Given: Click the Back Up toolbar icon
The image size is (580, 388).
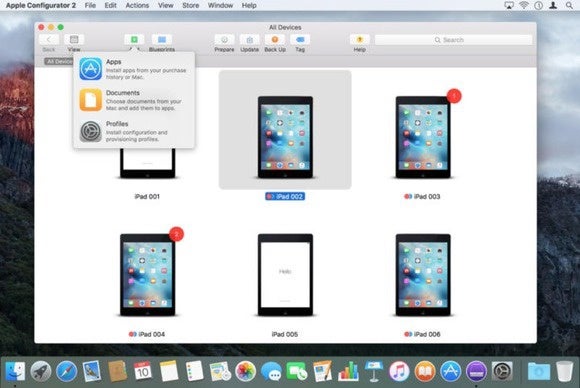Looking at the screenshot, I should tap(275, 40).
